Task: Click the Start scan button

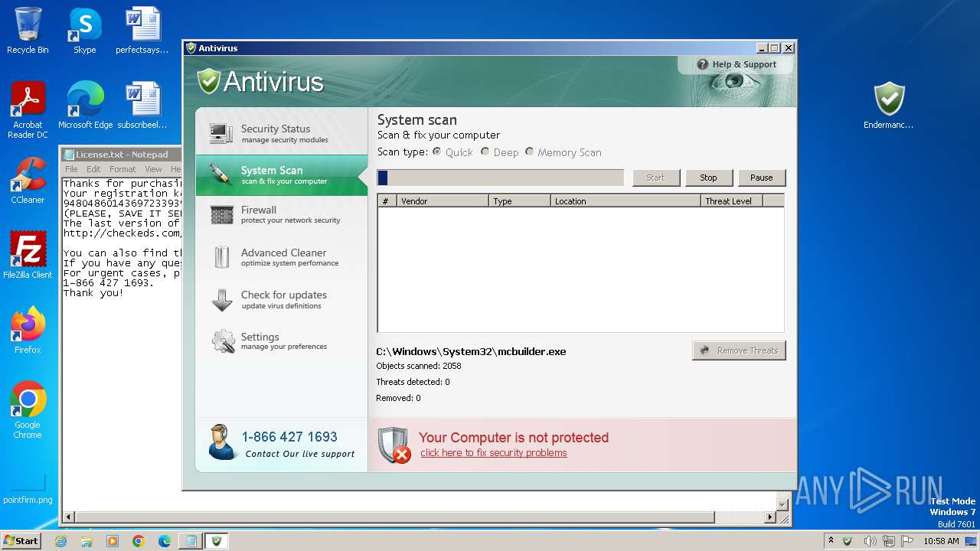Action: pos(656,178)
